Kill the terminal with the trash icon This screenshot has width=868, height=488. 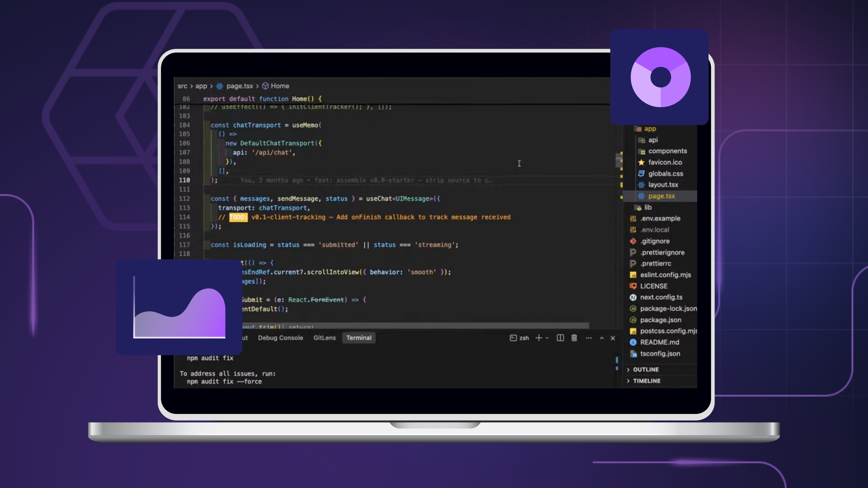[x=574, y=338]
